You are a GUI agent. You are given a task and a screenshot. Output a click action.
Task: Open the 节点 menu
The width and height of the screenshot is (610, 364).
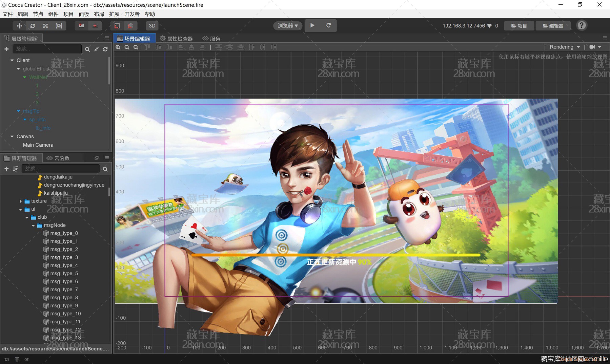point(38,14)
